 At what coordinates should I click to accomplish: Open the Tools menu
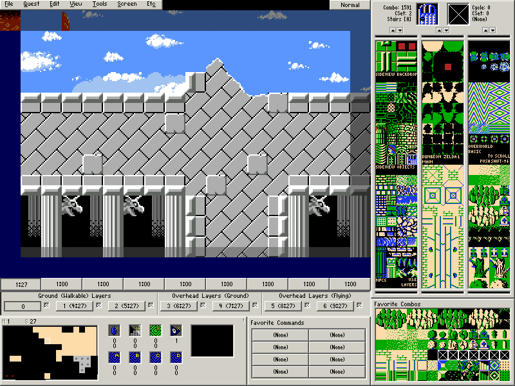pos(100,4)
